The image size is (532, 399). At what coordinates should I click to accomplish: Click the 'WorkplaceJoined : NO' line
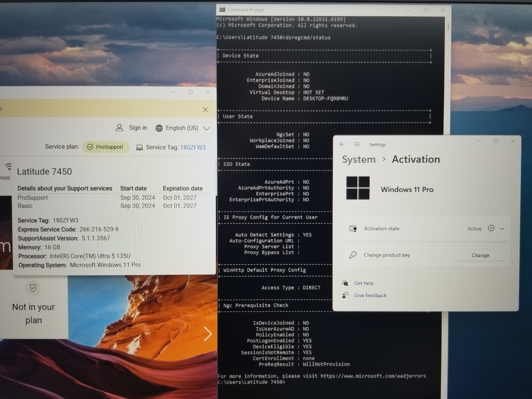[x=279, y=141]
